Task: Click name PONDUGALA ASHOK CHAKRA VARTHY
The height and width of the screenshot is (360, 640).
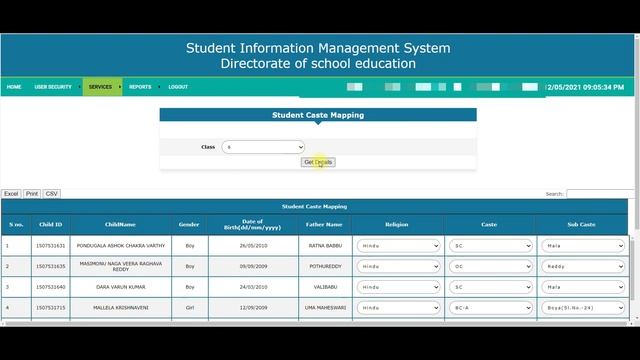Action: 121,246
